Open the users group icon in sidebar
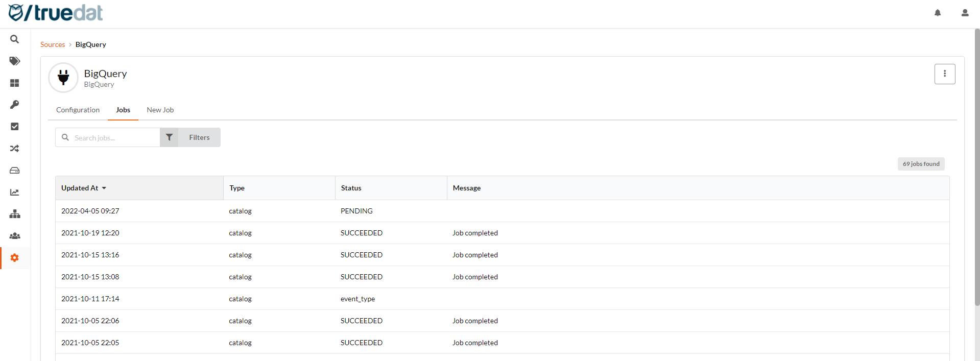 point(15,236)
